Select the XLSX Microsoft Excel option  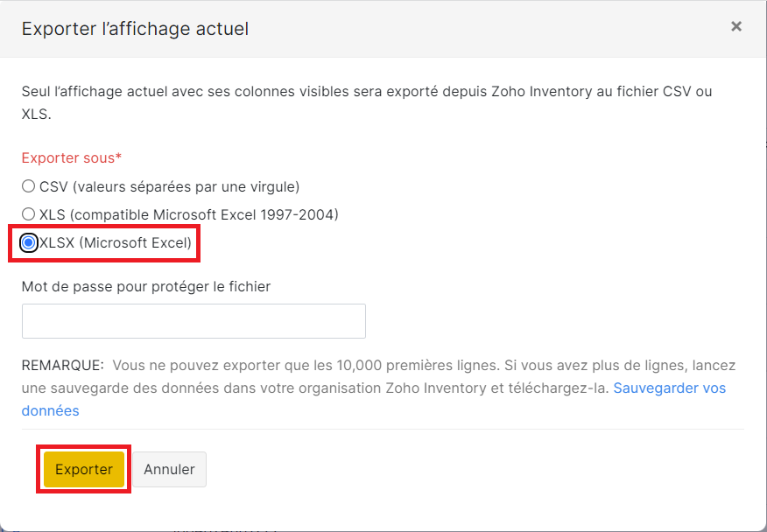(27, 242)
